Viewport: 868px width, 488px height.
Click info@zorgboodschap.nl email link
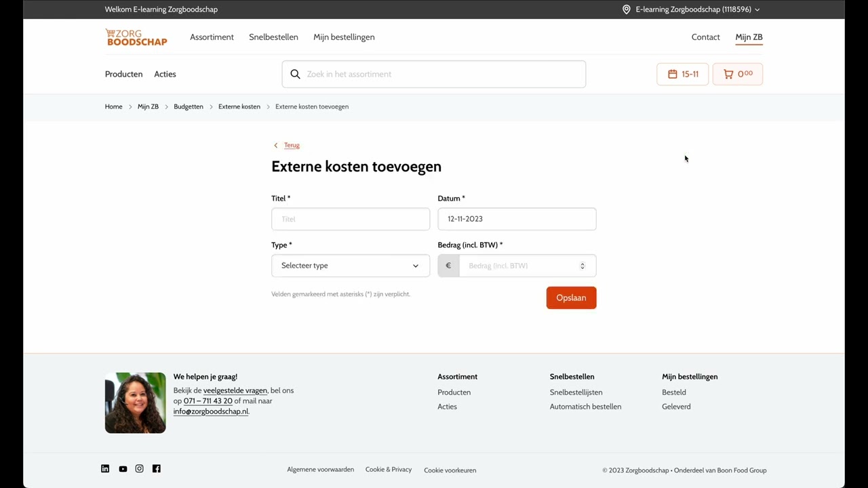point(211,411)
